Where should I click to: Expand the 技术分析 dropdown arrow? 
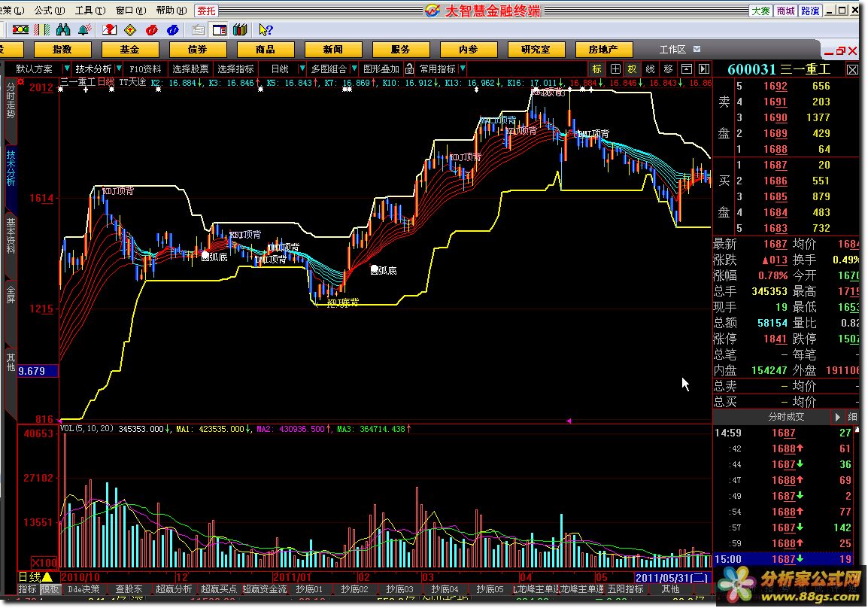coord(119,68)
